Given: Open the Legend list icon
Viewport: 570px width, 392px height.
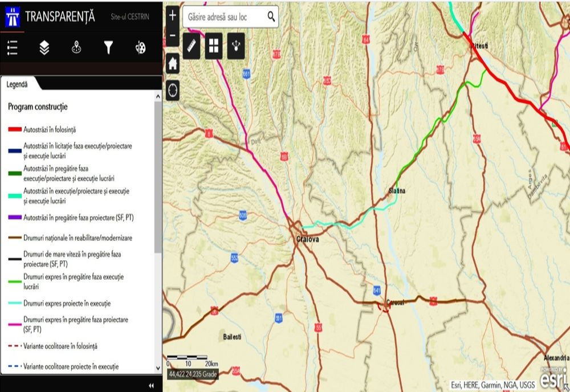Looking at the screenshot, I should pos(12,48).
